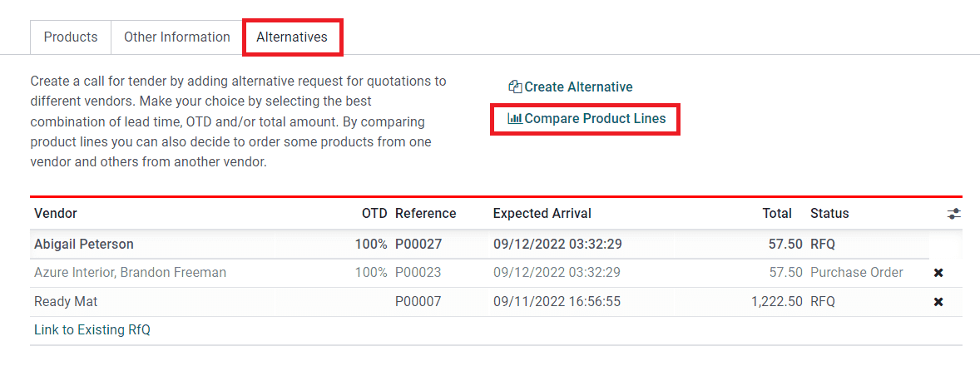This screenshot has width=980, height=366.
Task: Sort by the OTD column header
Action: (x=374, y=214)
